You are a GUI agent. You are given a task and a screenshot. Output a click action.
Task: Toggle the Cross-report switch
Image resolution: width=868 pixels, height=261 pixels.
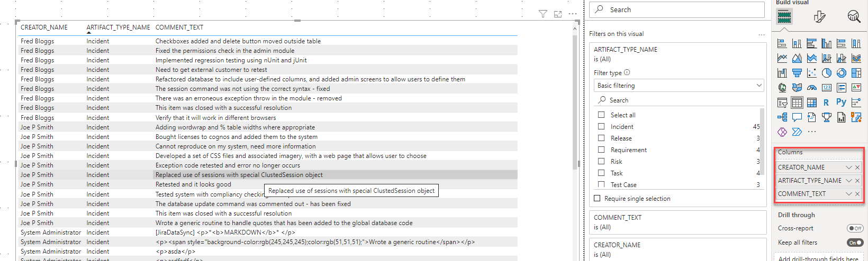pyautogui.click(x=855, y=228)
